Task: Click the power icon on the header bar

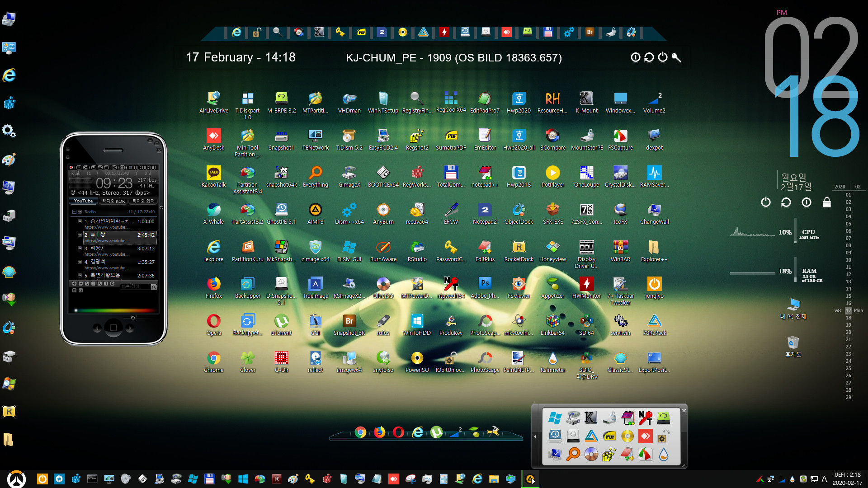Action: pyautogui.click(x=663, y=57)
